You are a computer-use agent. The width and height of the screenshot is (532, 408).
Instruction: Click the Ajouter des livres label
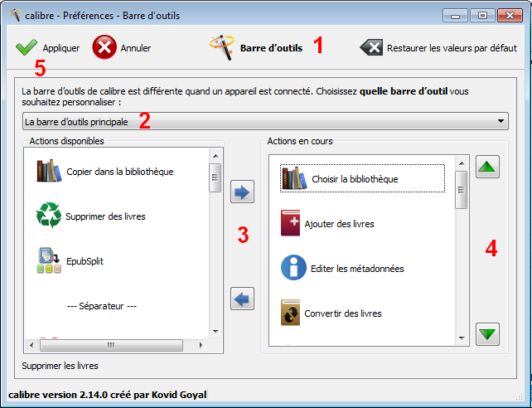[x=339, y=224]
